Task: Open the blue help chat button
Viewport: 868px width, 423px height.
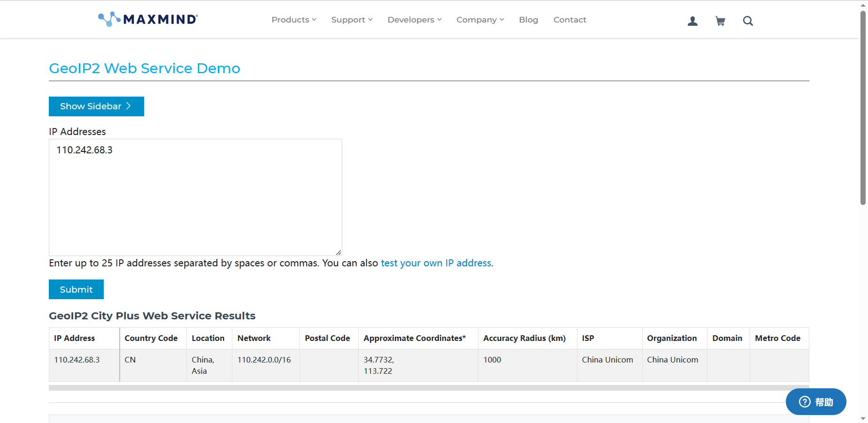Action: tap(816, 401)
